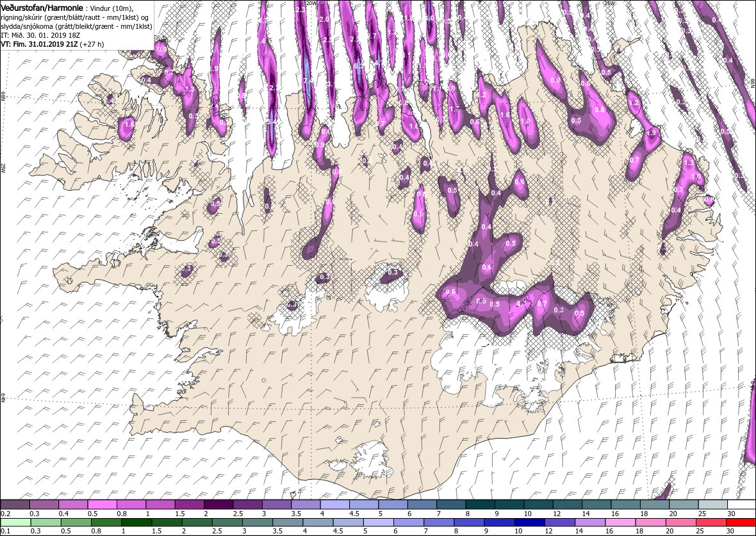
Task: Select the navy 10–12 swatch in lower legend
Action: (529, 523)
